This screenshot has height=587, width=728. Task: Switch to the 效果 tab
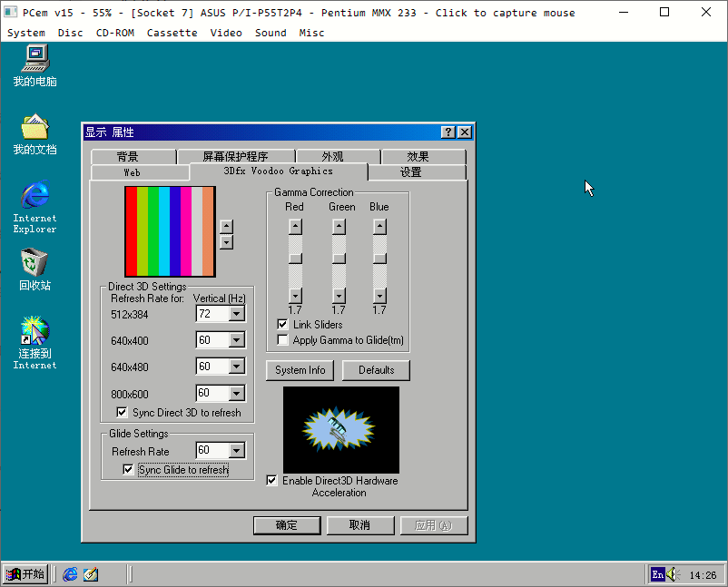coord(423,156)
